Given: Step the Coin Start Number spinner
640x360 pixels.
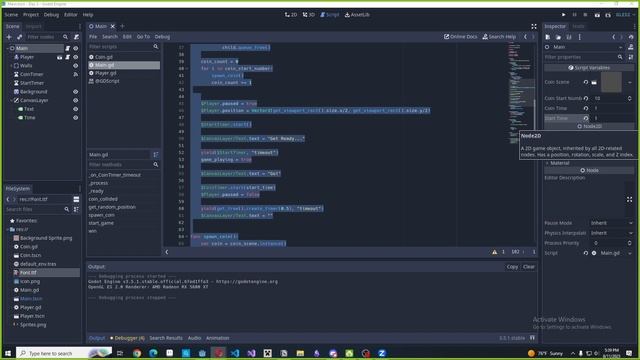Looking at the screenshot, I should pos(629,98).
